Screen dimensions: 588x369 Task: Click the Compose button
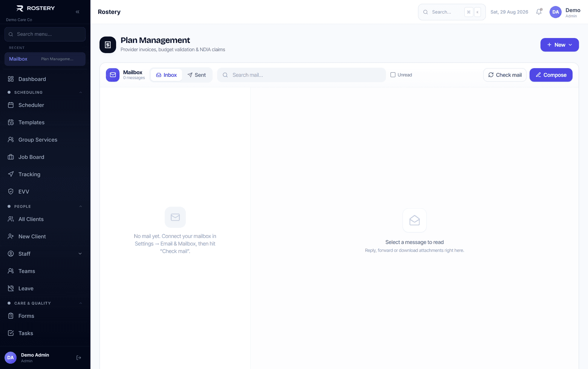click(551, 75)
